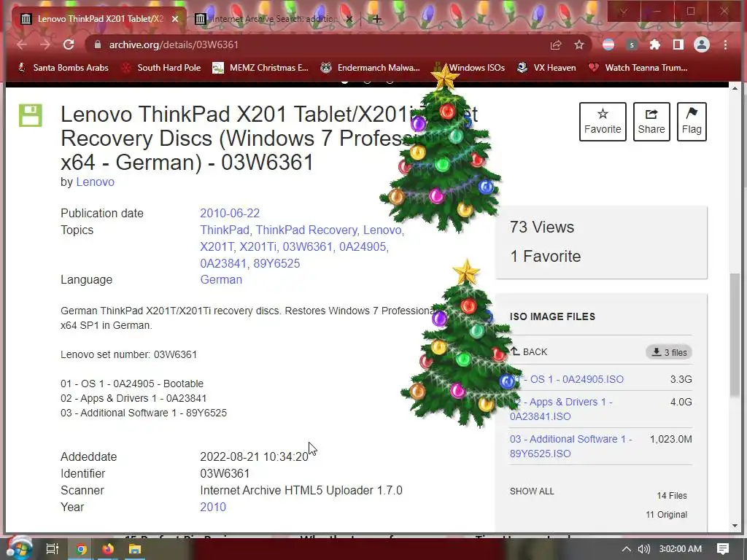The image size is (747, 560).
Task: Open the X201Ti topic link
Action: point(258,246)
